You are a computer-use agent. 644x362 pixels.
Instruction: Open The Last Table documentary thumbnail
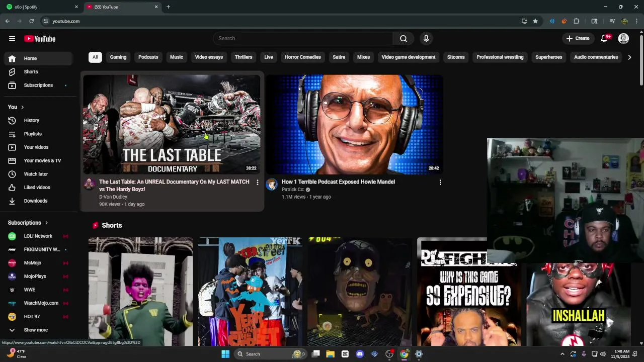(x=172, y=124)
